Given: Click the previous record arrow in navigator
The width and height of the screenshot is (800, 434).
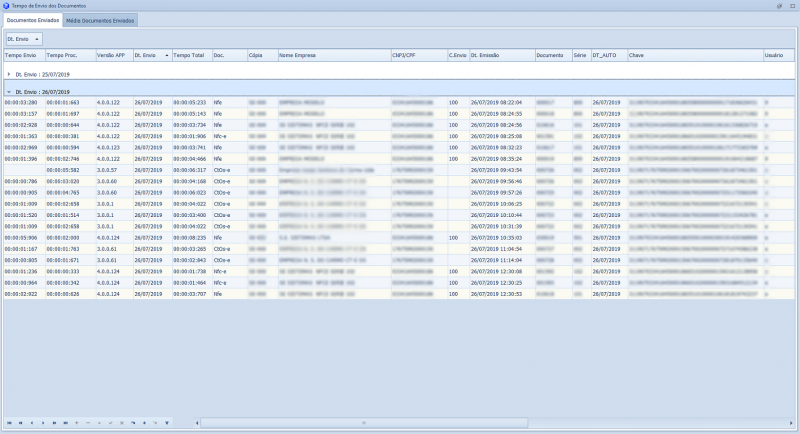Looking at the screenshot, I should pyautogui.click(x=32, y=423).
